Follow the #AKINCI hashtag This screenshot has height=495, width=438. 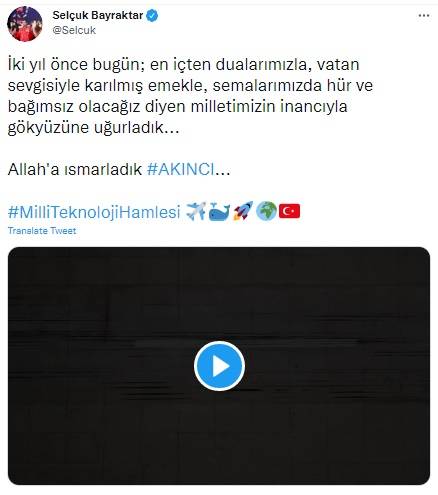pyautogui.click(x=180, y=169)
